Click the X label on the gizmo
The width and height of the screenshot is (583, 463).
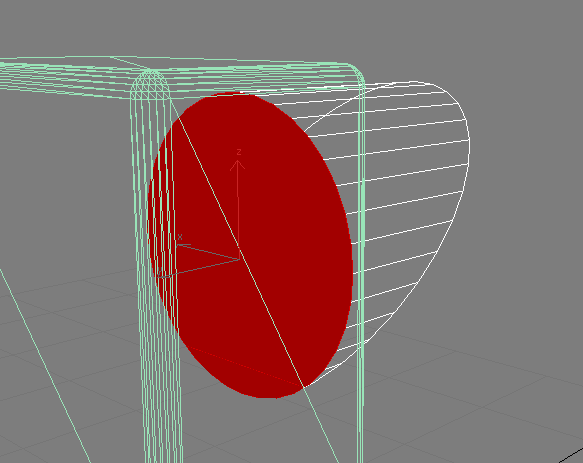tap(180, 237)
